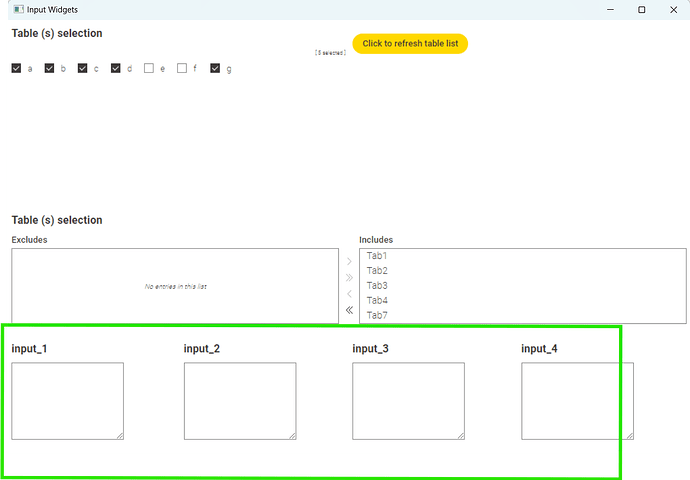This screenshot has width=690, height=480.
Task: Click the Input Widgets app icon in title bar
Action: (x=18, y=9)
